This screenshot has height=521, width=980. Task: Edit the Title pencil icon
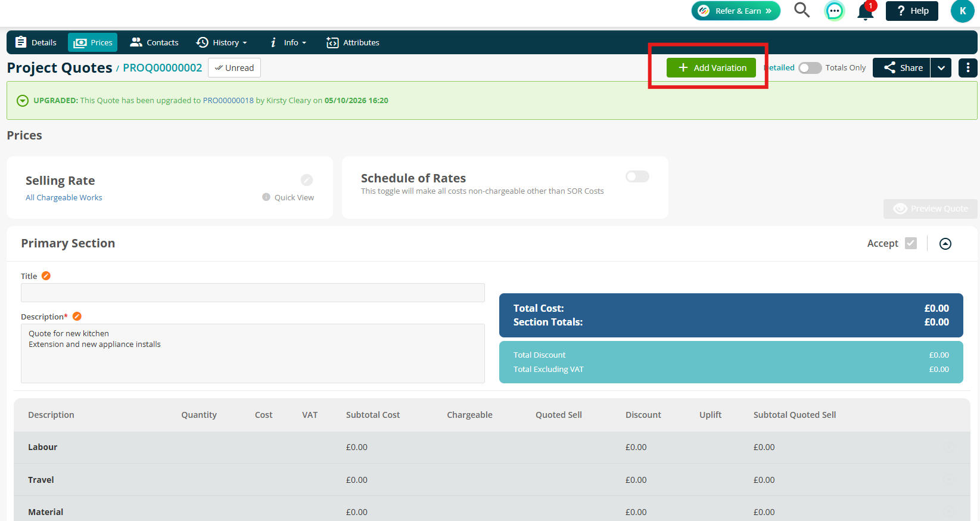46,276
